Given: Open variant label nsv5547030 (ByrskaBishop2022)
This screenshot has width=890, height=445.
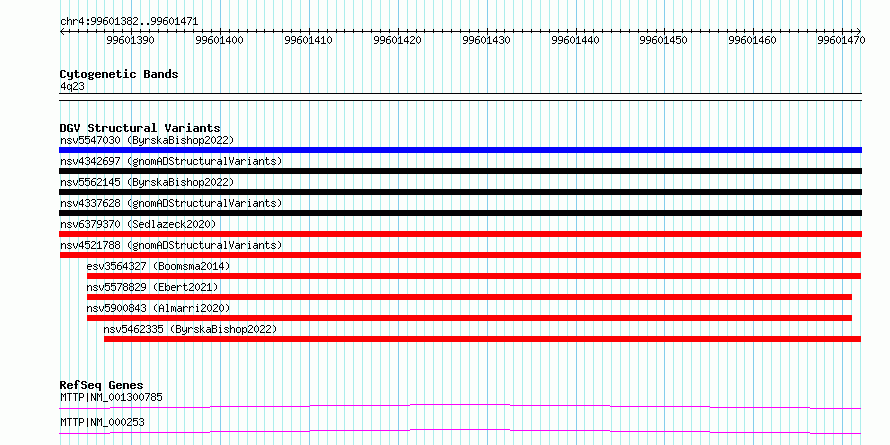Looking at the screenshot, I should [147, 140].
